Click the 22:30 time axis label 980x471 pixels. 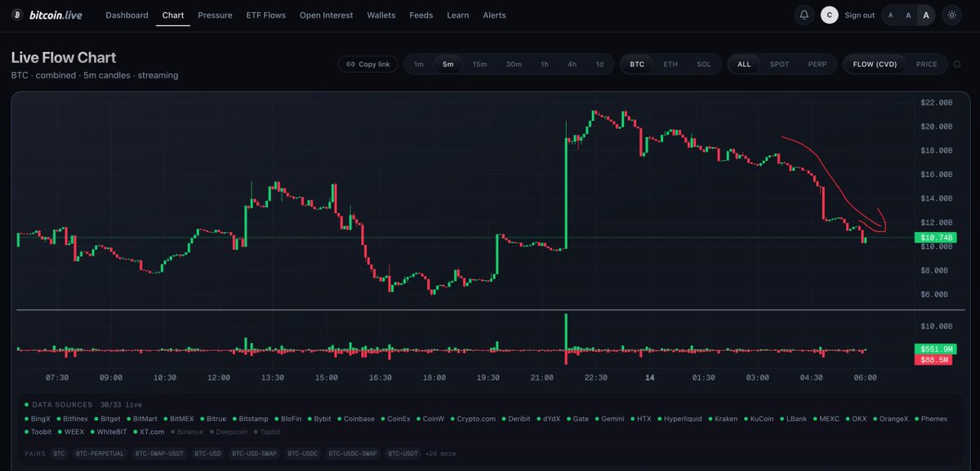coord(595,377)
